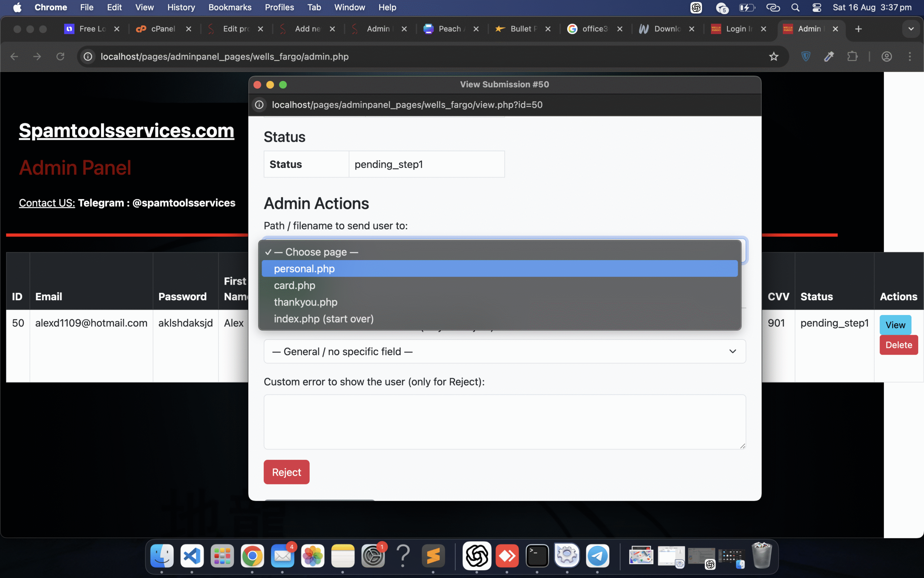Expand the 'General / no specific field' dropdown
Screen dimensions: 924x578
(505, 352)
